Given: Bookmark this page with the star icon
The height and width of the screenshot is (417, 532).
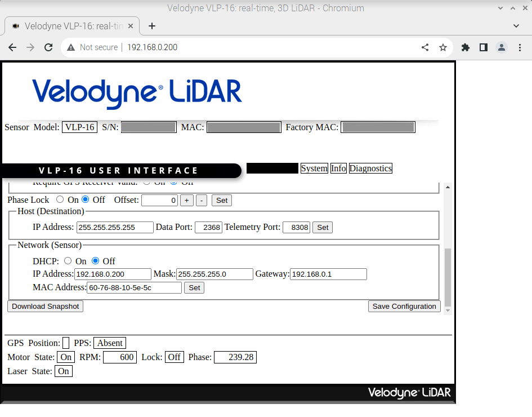Looking at the screenshot, I should pos(443,47).
